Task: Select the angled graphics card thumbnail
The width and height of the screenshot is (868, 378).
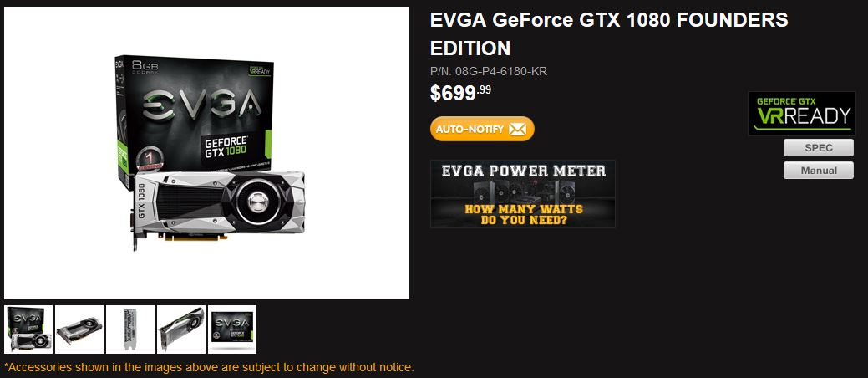Action: point(79,329)
